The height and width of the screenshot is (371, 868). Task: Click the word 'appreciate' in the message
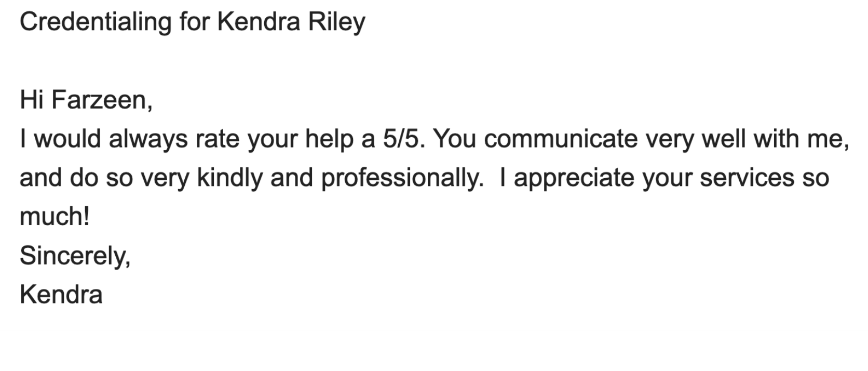click(x=574, y=178)
